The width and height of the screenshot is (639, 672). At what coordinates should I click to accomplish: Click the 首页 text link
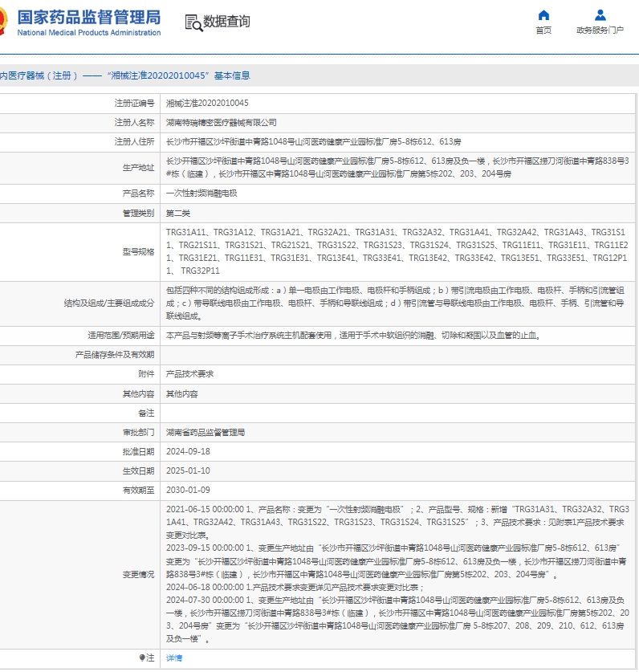pyautogui.click(x=543, y=30)
